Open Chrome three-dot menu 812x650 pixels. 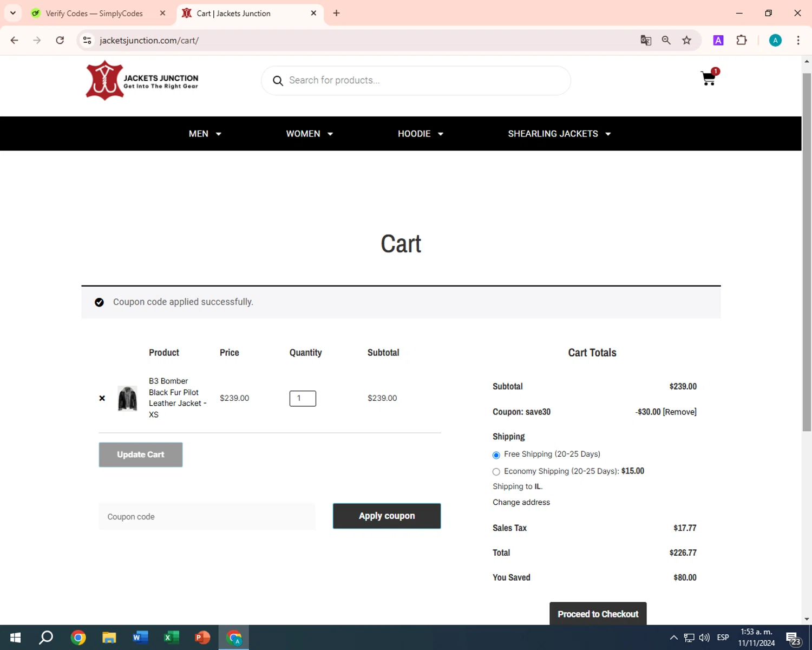(x=798, y=40)
